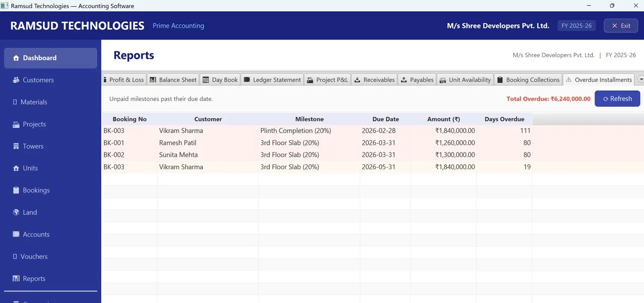Open Reports from the sidebar
Viewport: 644px width, 303px height.
(x=51, y=278)
